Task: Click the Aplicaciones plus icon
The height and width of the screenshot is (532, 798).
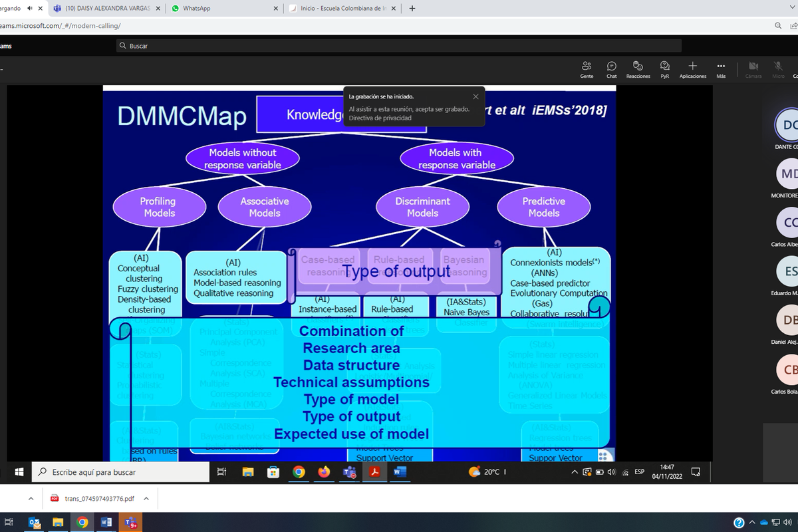Action: pos(692,68)
